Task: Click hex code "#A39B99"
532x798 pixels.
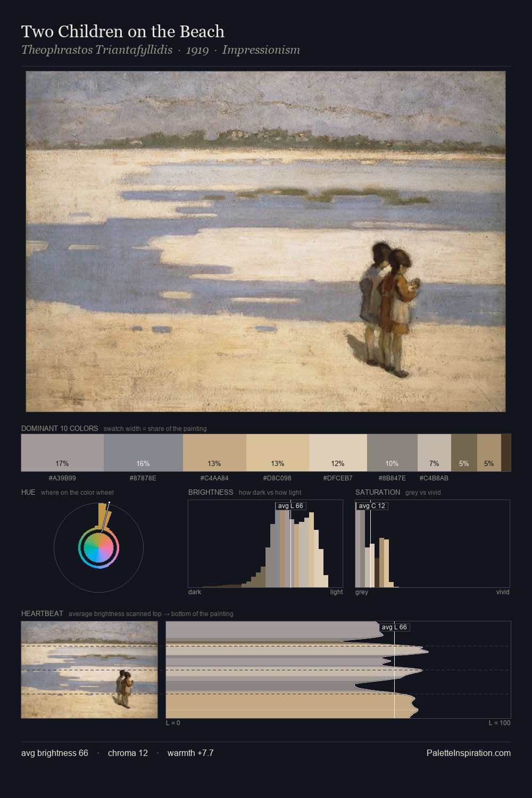Action: 62,478
